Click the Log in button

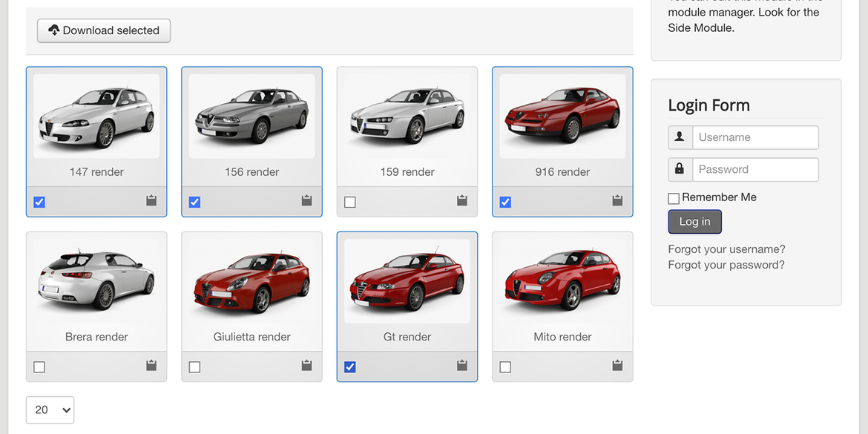(x=694, y=221)
